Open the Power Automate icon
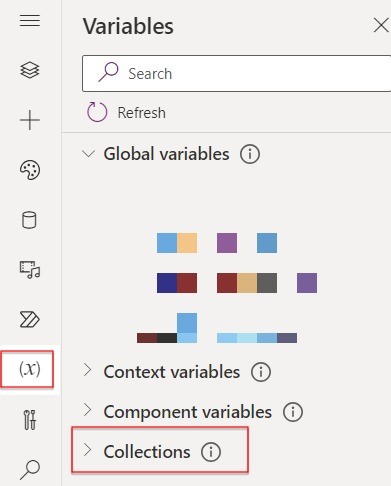This screenshot has width=391, height=486. [x=30, y=320]
